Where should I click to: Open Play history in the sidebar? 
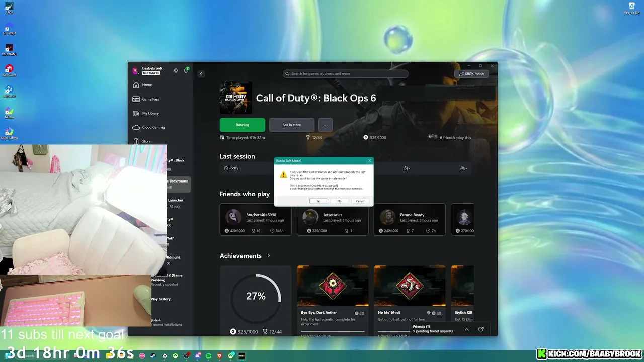[x=162, y=299]
